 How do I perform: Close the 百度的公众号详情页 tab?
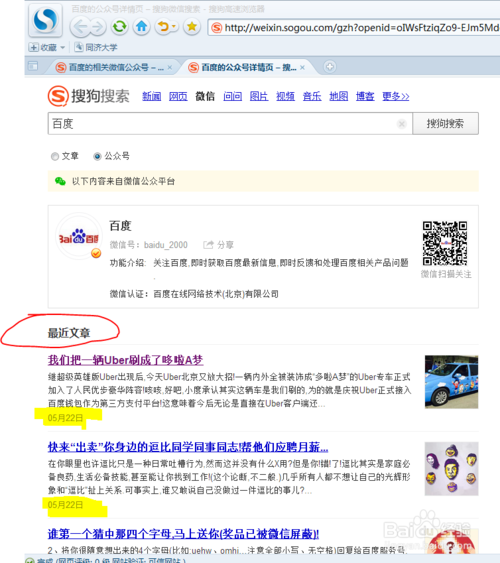(x=303, y=67)
